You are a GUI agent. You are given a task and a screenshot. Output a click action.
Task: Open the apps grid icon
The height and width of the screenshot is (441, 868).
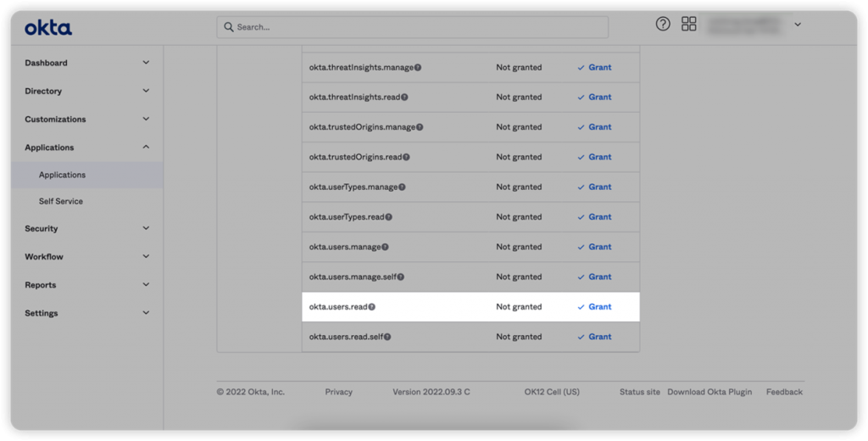tap(688, 24)
